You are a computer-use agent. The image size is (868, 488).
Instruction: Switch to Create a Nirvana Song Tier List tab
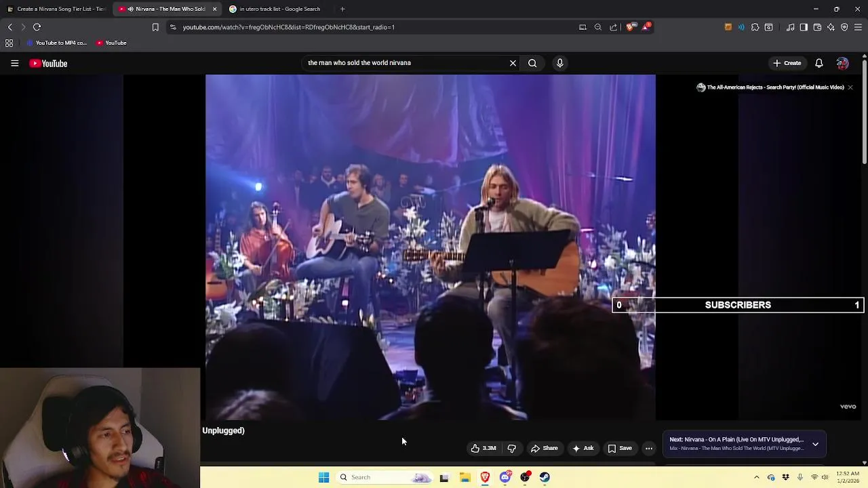(x=56, y=9)
